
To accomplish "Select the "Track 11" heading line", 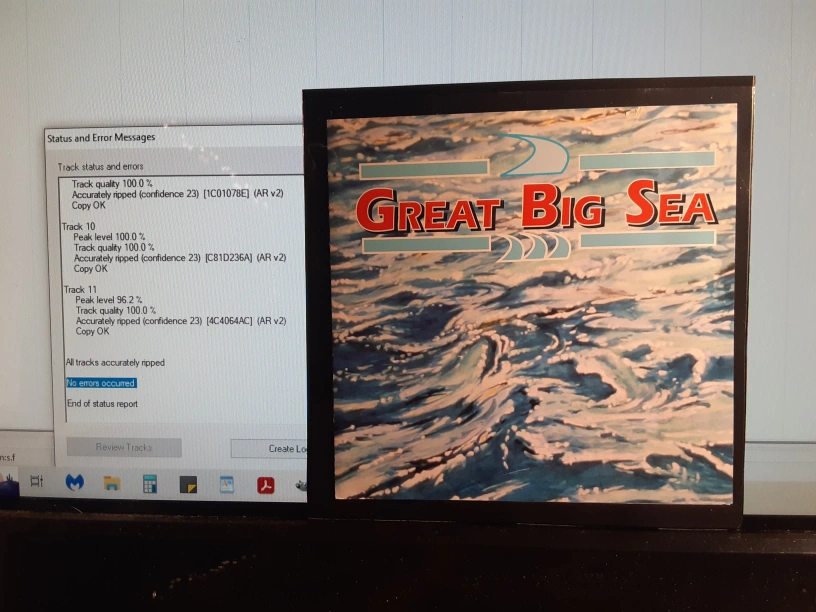I will tap(80, 289).
